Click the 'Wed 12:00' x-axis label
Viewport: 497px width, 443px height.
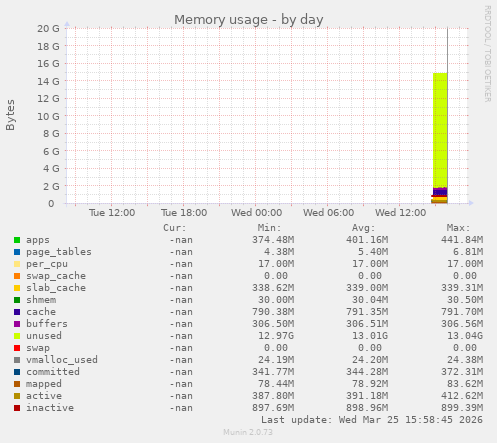pos(400,213)
